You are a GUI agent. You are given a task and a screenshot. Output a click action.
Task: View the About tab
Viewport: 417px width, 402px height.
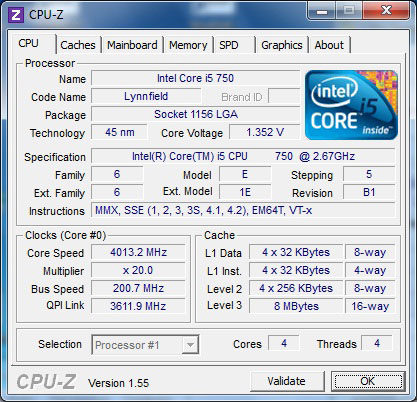point(329,45)
